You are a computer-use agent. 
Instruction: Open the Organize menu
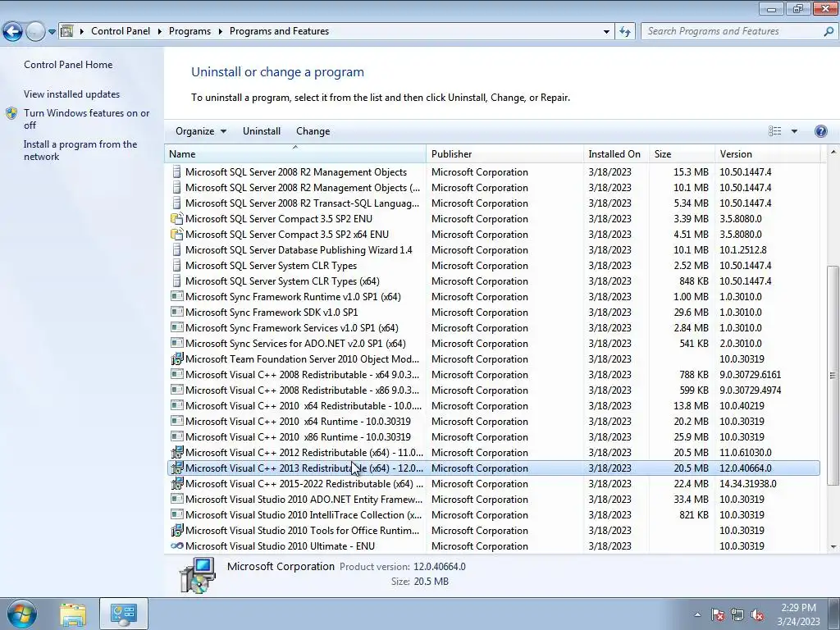[x=201, y=131]
